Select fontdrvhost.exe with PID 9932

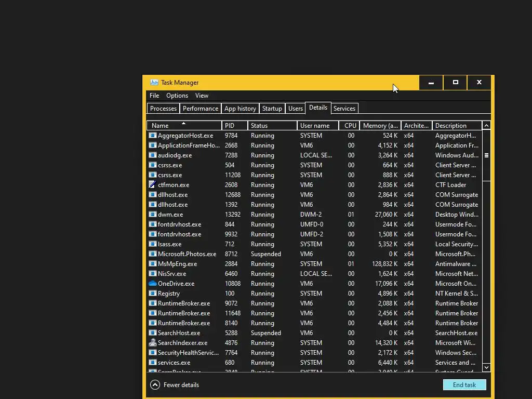(x=314, y=234)
